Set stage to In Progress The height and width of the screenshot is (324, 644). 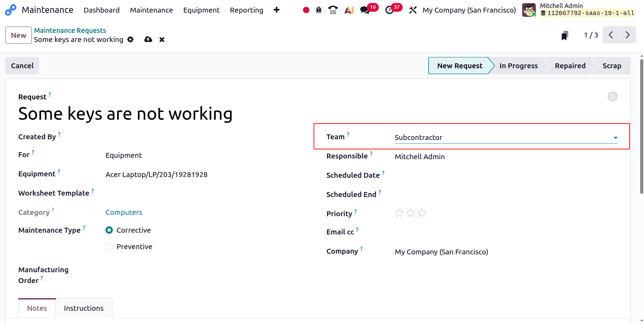click(519, 66)
